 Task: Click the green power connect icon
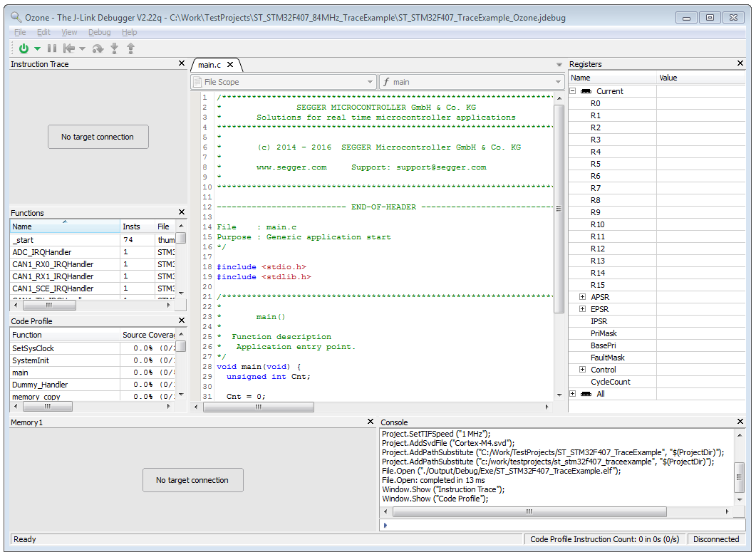coord(24,48)
